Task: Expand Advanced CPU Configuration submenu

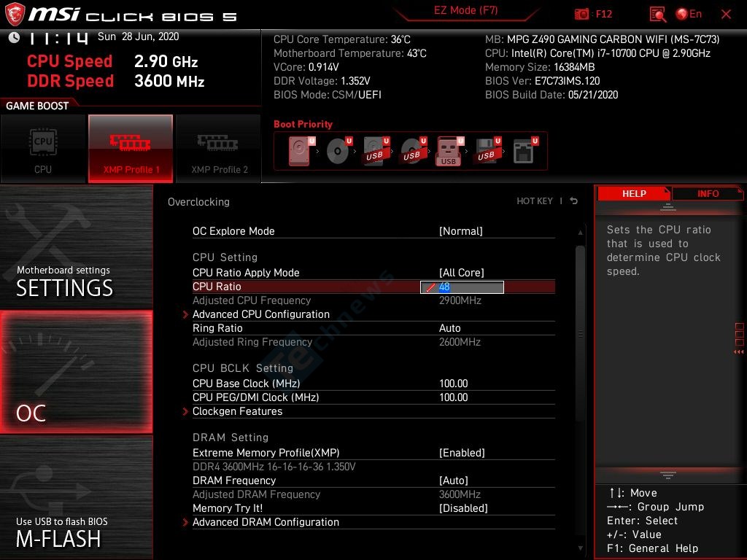Action: pyautogui.click(x=261, y=314)
